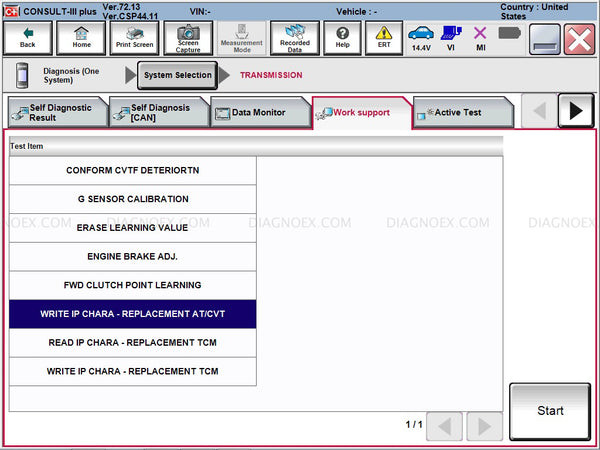Open Recorded Data

click(x=294, y=38)
